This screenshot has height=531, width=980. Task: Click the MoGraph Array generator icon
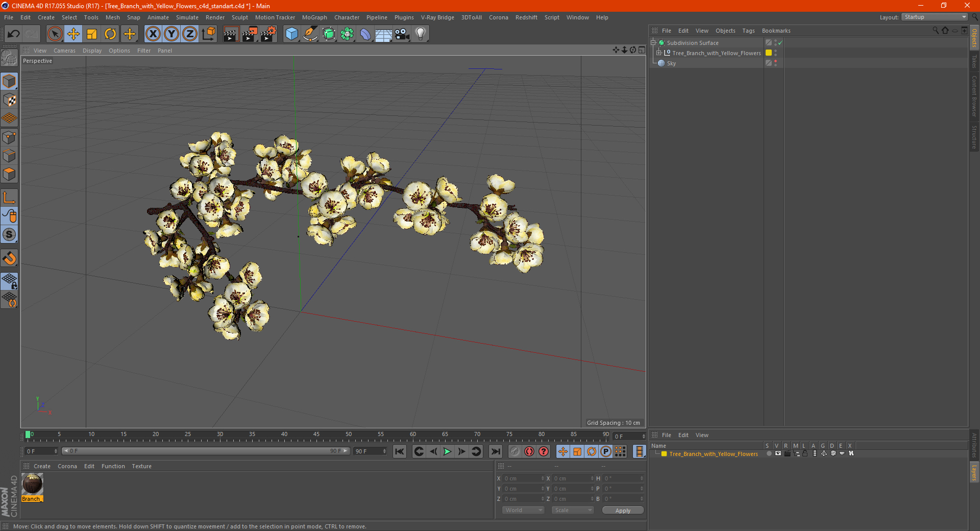[x=347, y=34]
